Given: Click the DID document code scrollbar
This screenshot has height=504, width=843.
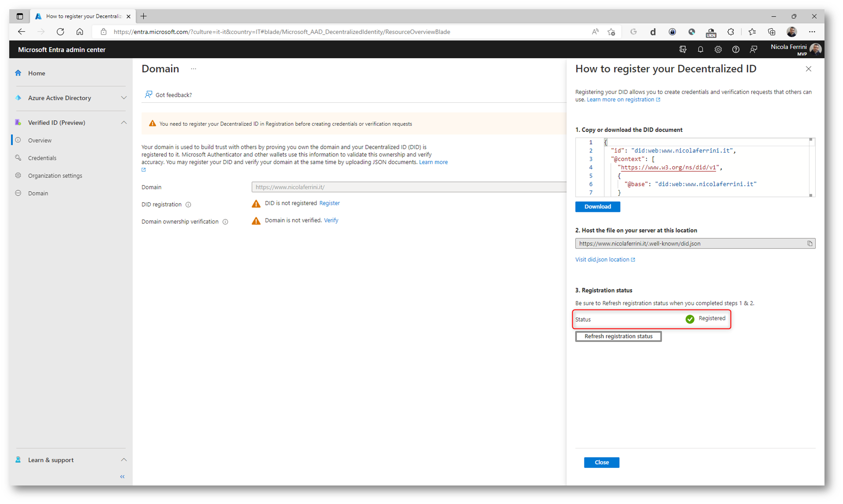Looking at the screenshot, I should click(811, 167).
